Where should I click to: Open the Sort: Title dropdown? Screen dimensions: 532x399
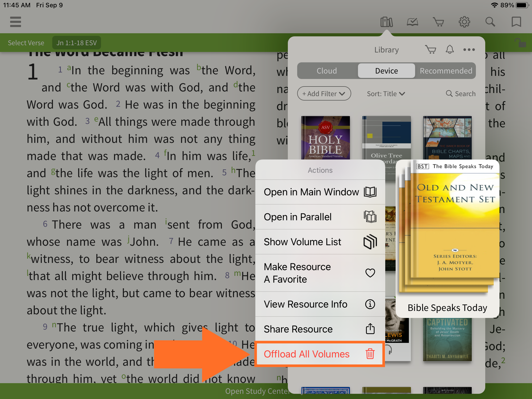[x=386, y=94]
